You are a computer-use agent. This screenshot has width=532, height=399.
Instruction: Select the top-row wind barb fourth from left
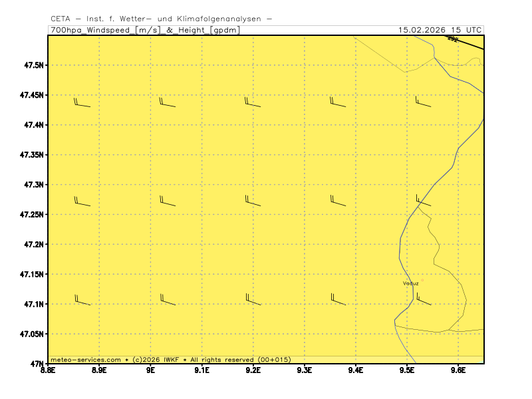coord(338,103)
